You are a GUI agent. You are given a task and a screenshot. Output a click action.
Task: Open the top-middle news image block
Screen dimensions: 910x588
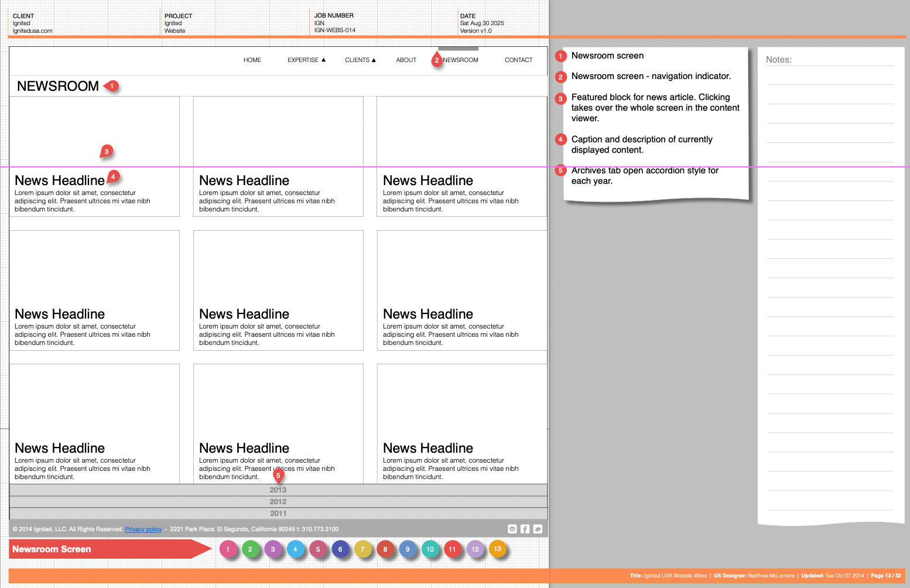tap(278, 132)
